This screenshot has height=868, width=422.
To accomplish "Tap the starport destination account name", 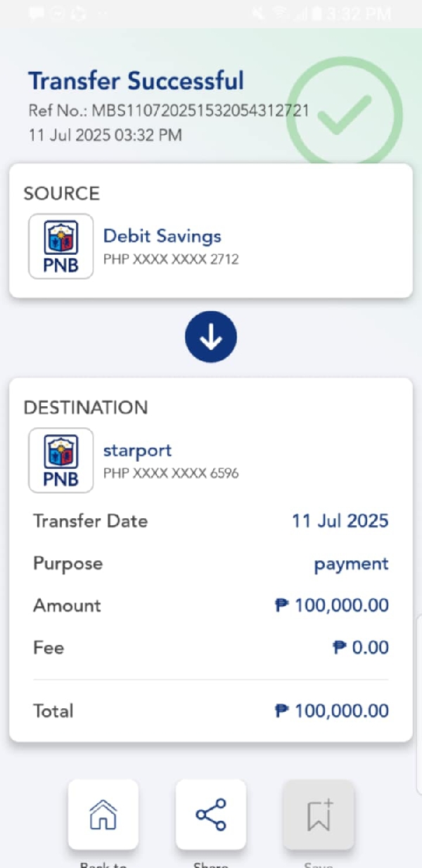I will pos(137,450).
